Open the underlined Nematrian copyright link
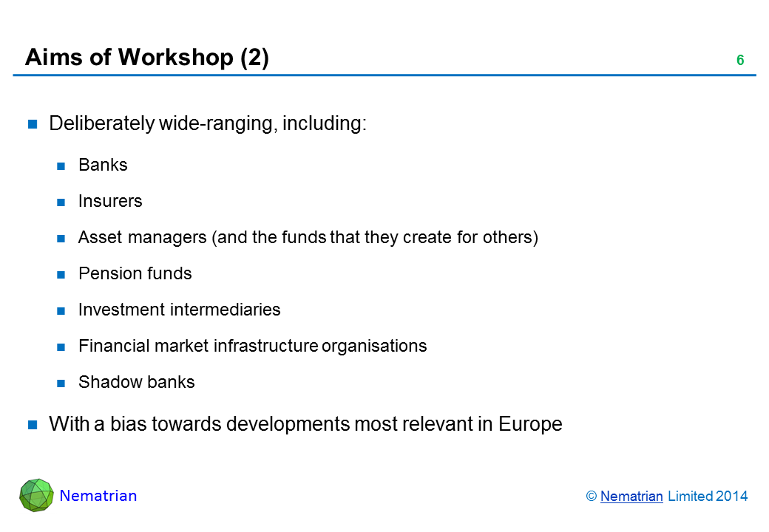 pos(631,497)
